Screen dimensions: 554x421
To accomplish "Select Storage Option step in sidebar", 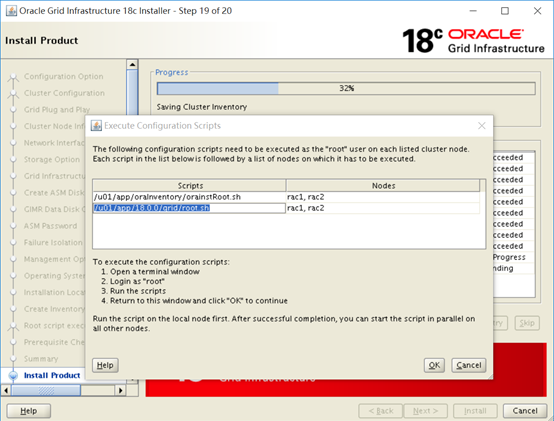I will [52, 159].
